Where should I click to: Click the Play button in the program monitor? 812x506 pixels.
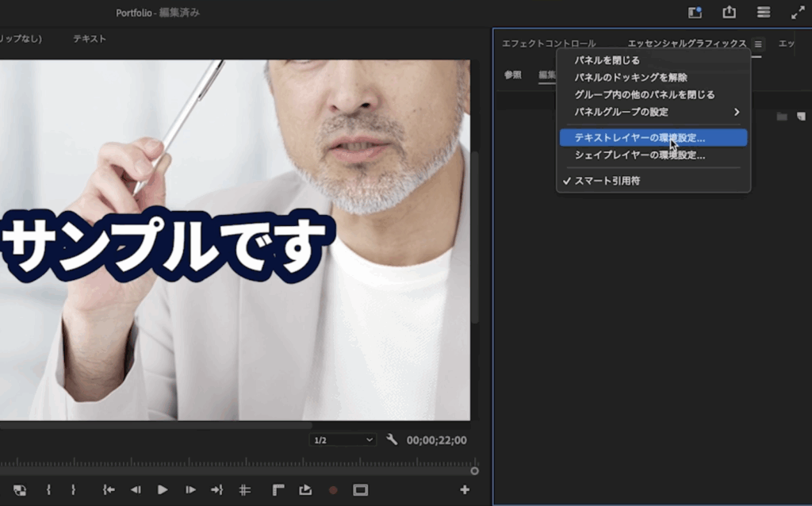click(163, 490)
